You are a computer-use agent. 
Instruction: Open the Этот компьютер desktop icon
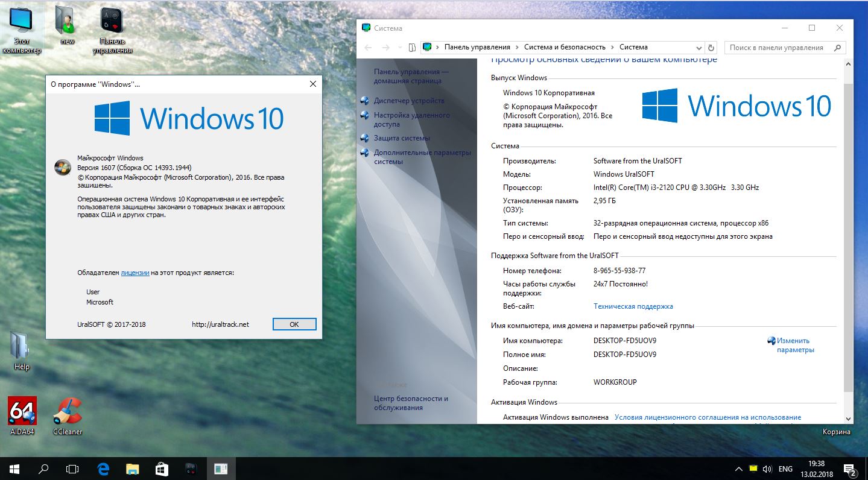tap(22, 30)
